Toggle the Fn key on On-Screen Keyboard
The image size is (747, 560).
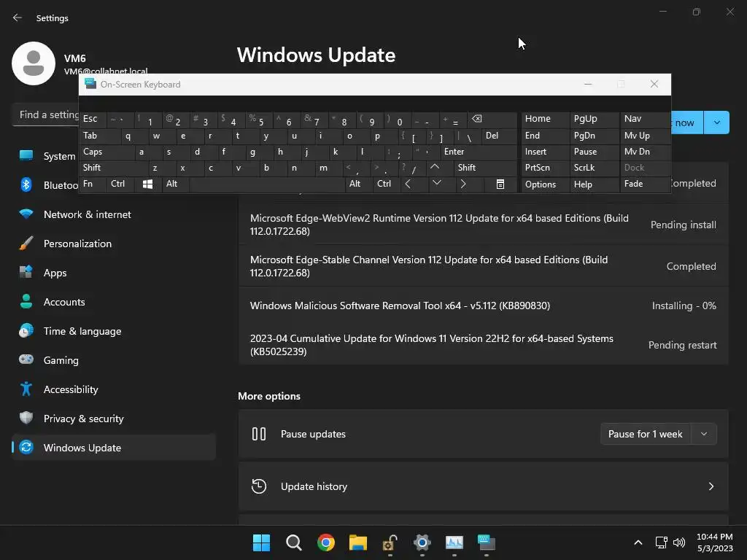pyautogui.click(x=93, y=184)
